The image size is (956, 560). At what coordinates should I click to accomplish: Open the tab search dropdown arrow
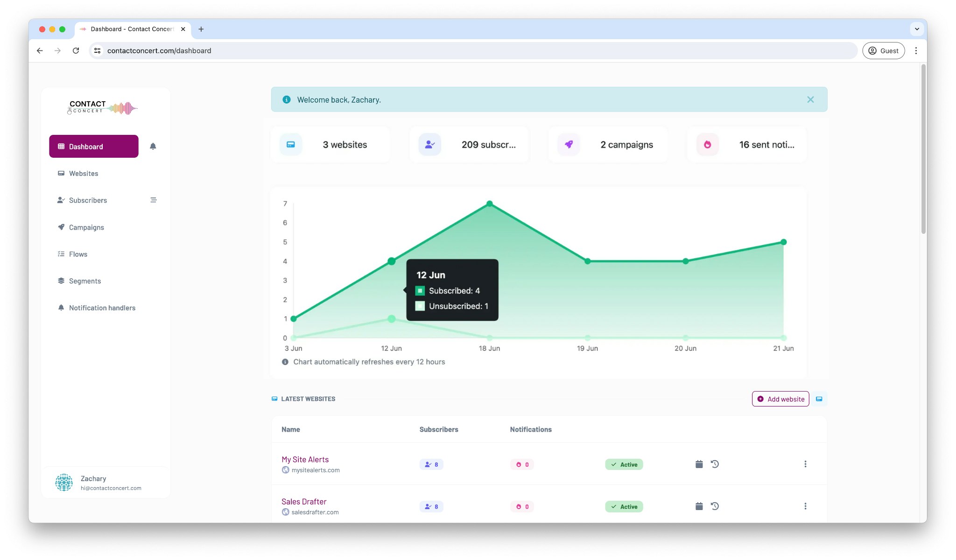pos(916,29)
